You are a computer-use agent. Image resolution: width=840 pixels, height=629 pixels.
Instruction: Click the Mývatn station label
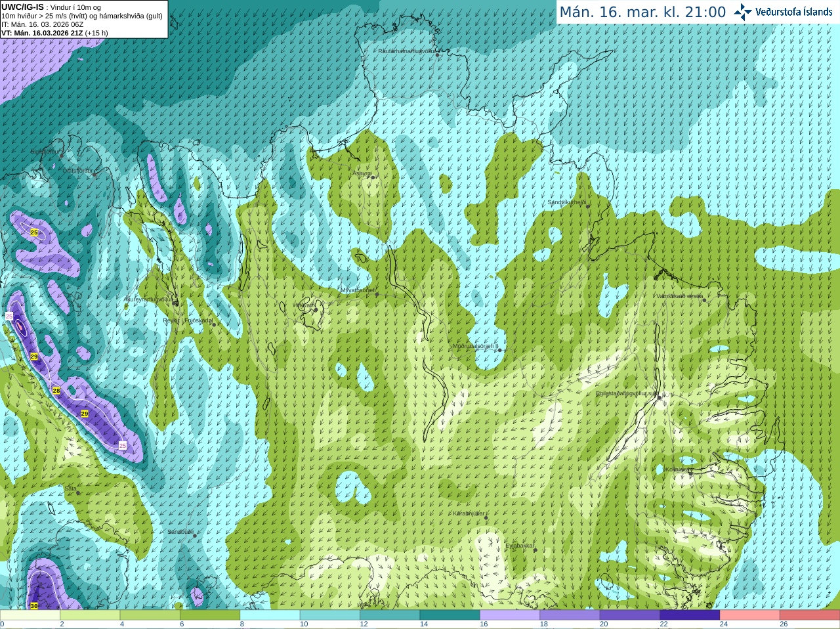[x=305, y=305]
